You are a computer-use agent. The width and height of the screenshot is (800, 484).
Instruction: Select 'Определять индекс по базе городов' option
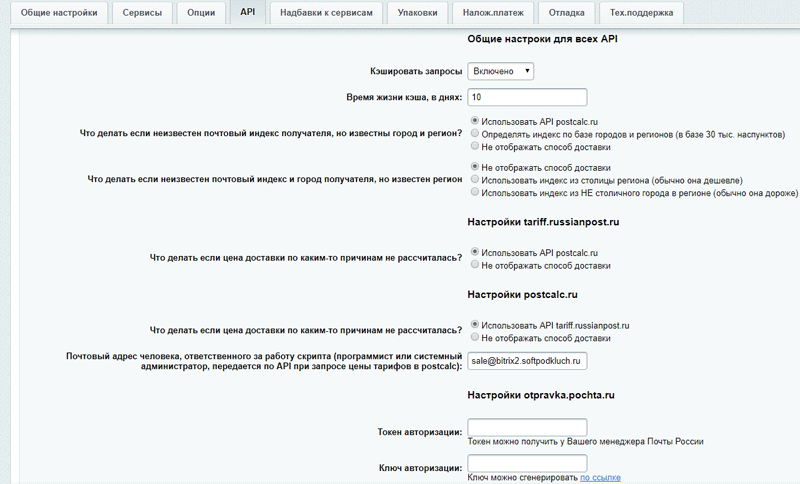(x=474, y=133)
